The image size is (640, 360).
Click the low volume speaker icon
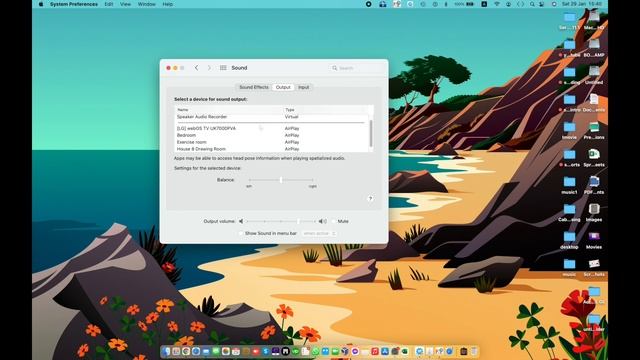tap(241, 221)
